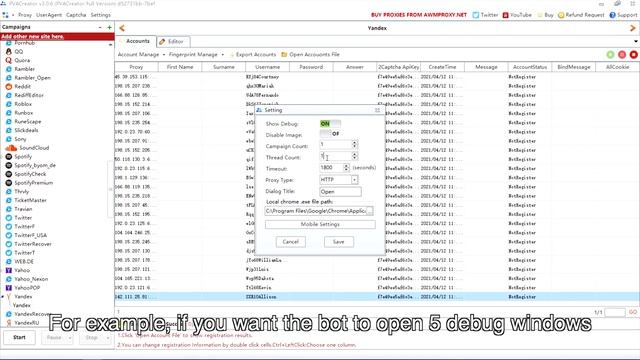The width and height of the screenshot is (640, 360).
Task: Click Thread Count input field
Action: point(335,156)
